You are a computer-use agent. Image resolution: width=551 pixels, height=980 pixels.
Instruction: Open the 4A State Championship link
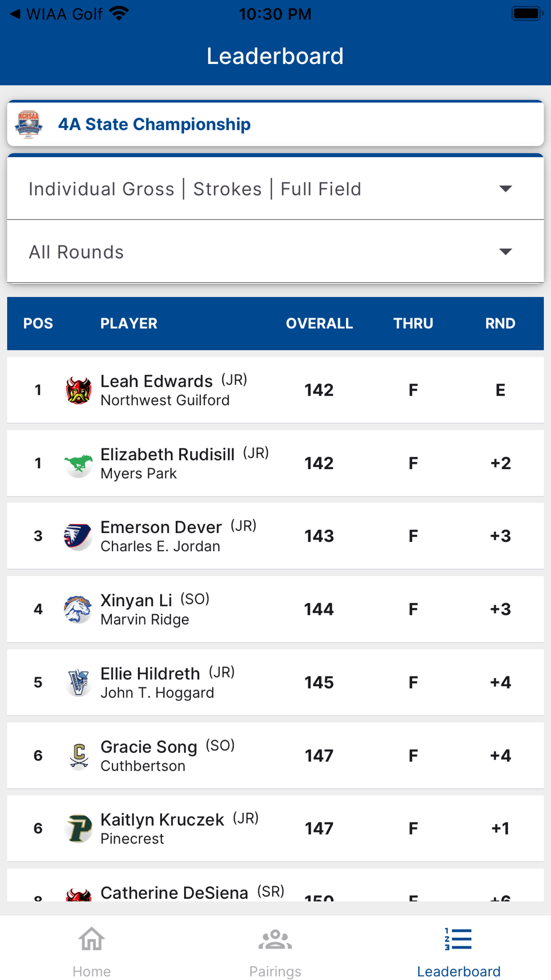click(x=154, y=125)
